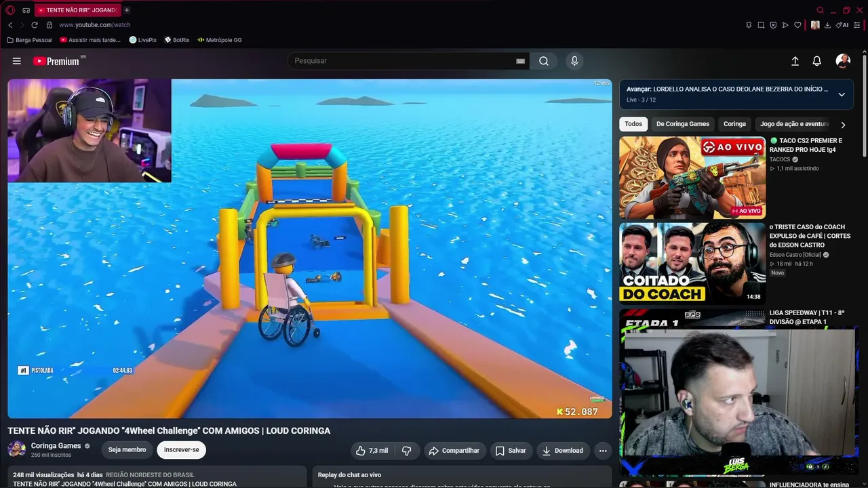Open a new browser tab
This screenshot has width=868, height=488.
(x=127, y=10)
